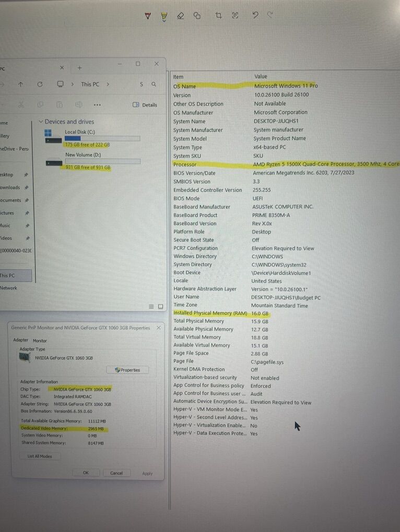This screenshot has width=400, height=532.
Task: Open the See more ellipsis menu
Action: (97, 105)
